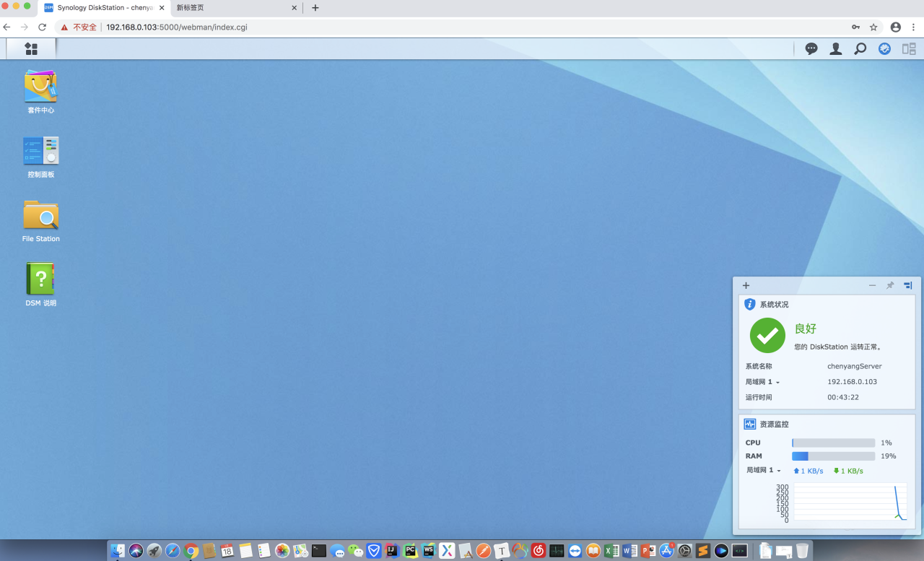924x561 pixels.
Task: Click the blue compass icon in DSM taskbar
Action: point(884,49)
